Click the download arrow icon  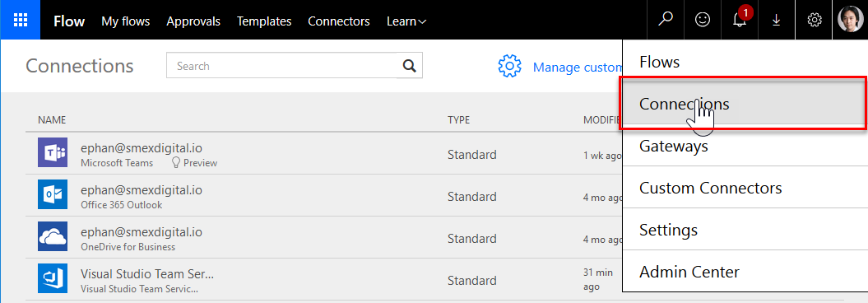[x=776, y=21]
